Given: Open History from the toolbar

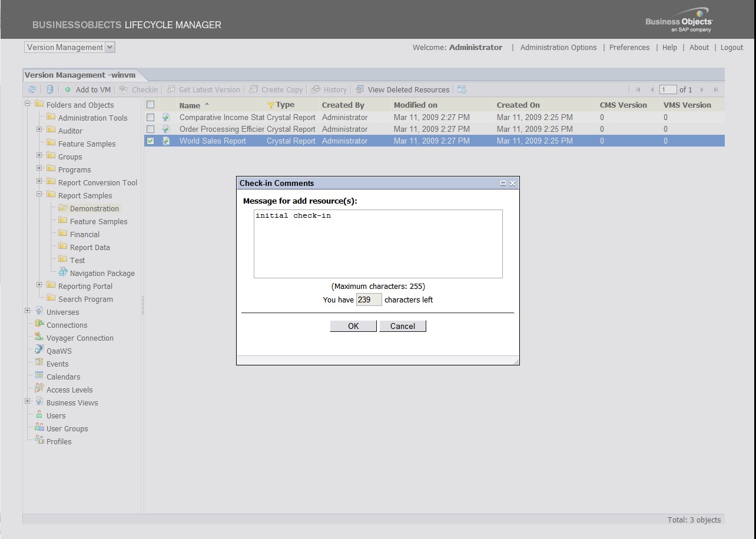Looking at the screenshot, I should tap(329, 89).
